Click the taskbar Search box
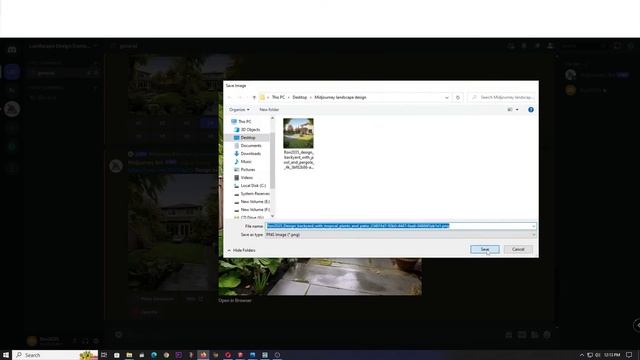 pyautogui.click(x=55, y=355)
